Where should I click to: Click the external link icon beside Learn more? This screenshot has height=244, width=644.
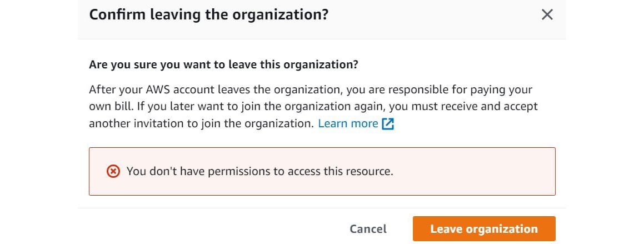coord(388,124)
